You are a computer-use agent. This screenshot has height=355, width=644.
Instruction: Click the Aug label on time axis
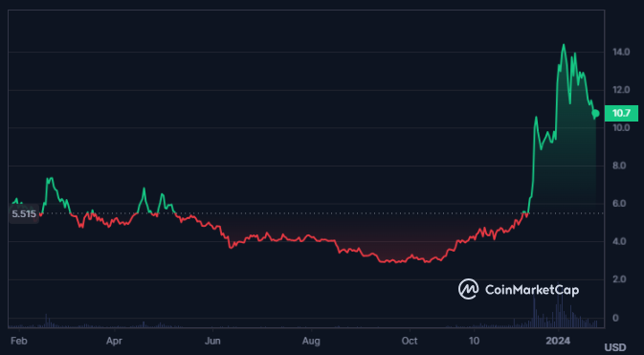pos(311,341)
